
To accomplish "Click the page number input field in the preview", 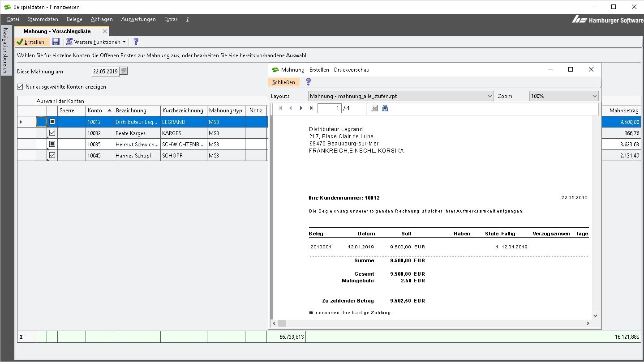I will tap(329, 108).
